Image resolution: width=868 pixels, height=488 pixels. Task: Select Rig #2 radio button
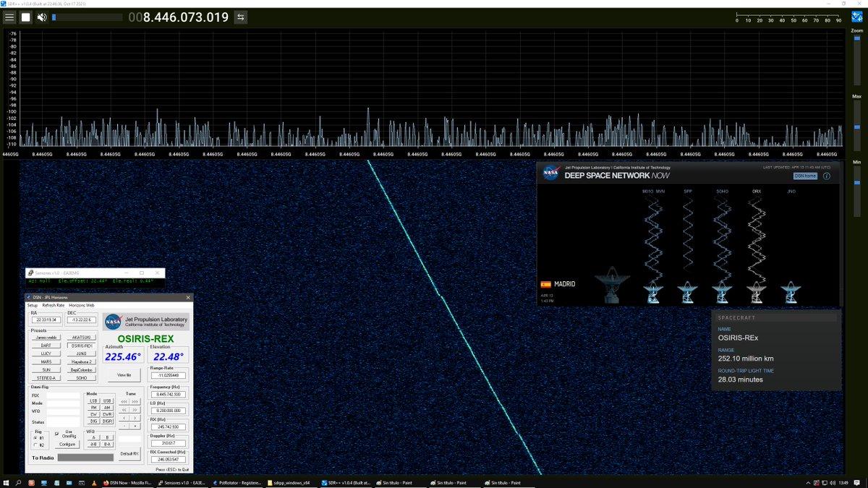point(35,445)
